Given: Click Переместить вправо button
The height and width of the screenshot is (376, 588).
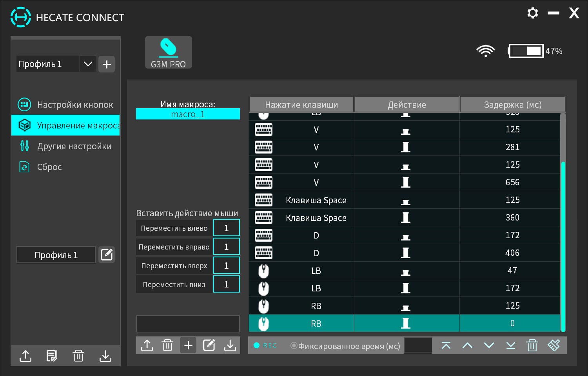Looking at the screenshot, I should point(174,247).
